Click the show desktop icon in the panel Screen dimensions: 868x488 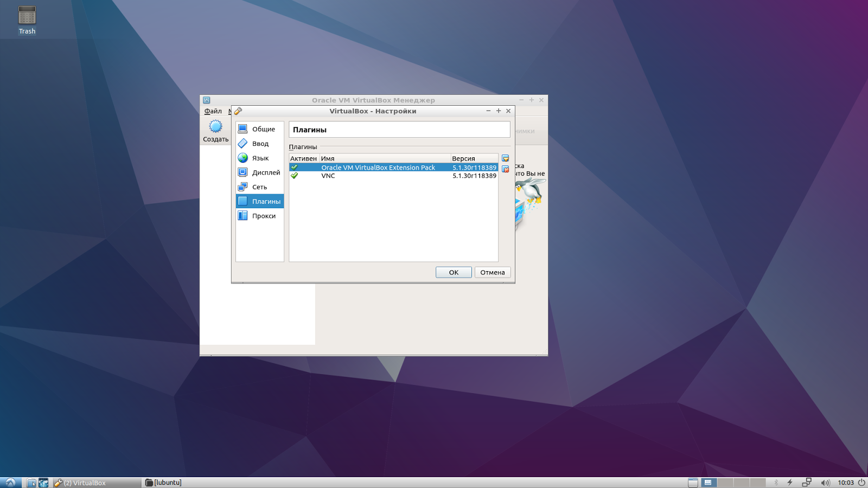click(693, 483)
